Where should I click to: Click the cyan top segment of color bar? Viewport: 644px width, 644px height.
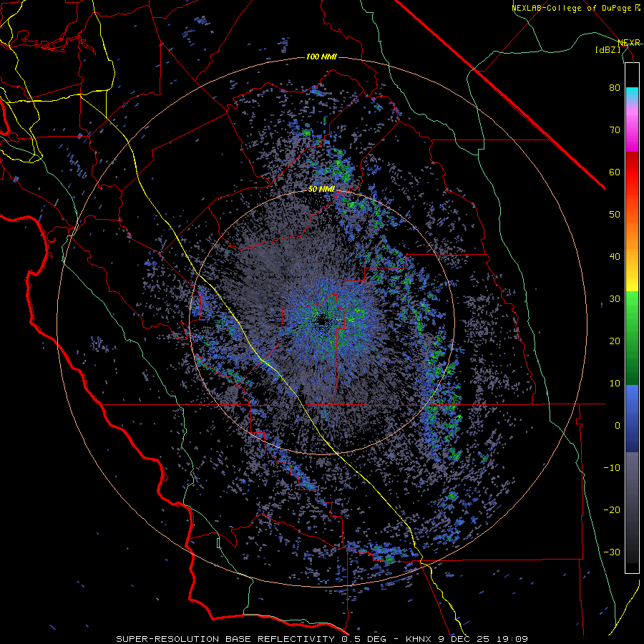point(632,95)
